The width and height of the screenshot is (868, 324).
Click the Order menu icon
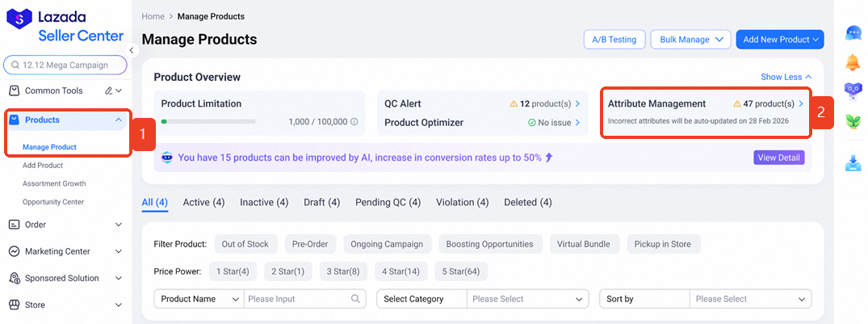15,225
